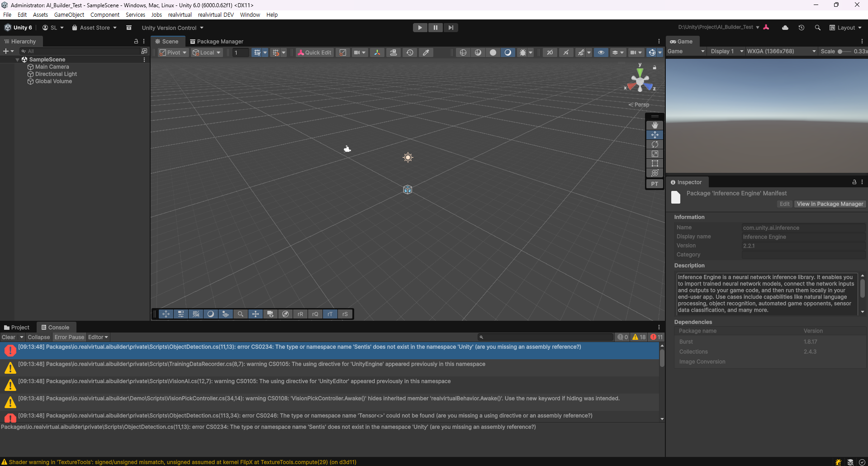Select the Rotate tool in scene overlay
The width and height of the screenshot is (868, 466).
coord(655,144)
